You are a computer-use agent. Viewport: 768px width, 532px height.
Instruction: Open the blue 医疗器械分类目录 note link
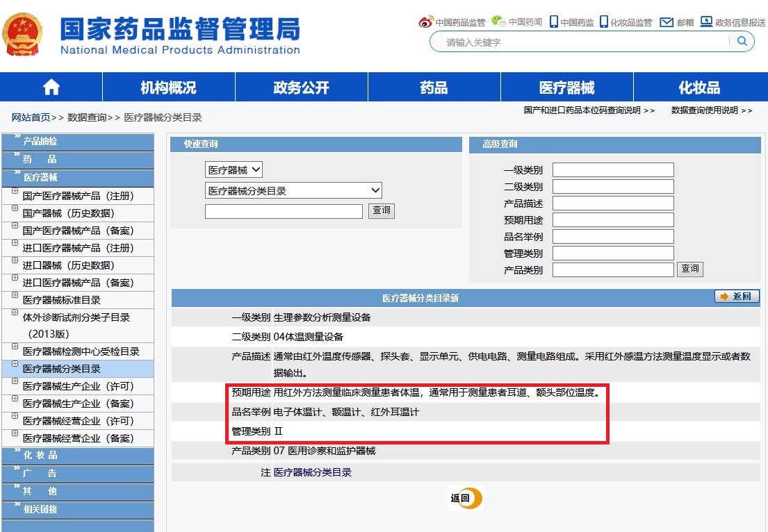[313, 472]
